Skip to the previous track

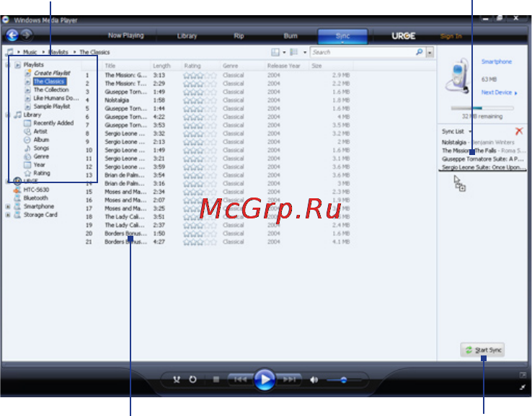(x=240, y=379)
